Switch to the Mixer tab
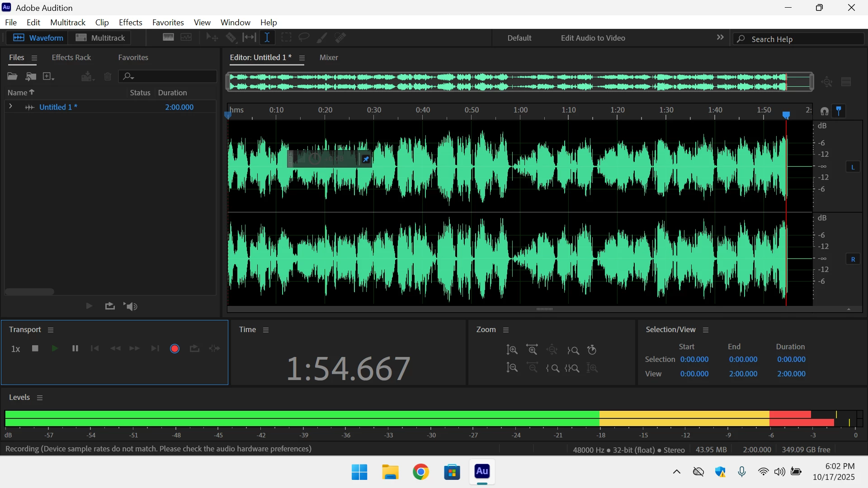 pos(329,58)
